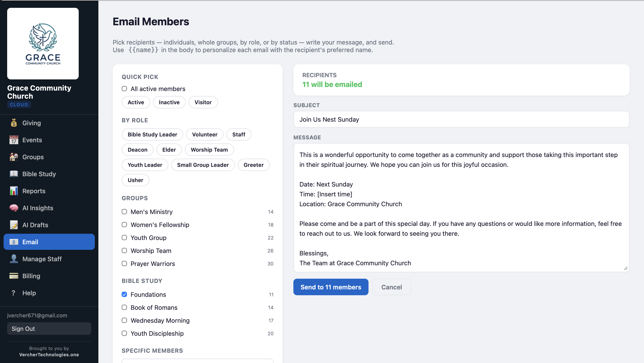Uncheck the Foundations Bible study checkbox
This screenshot has width=644, height=363.
tap(124, 294)
